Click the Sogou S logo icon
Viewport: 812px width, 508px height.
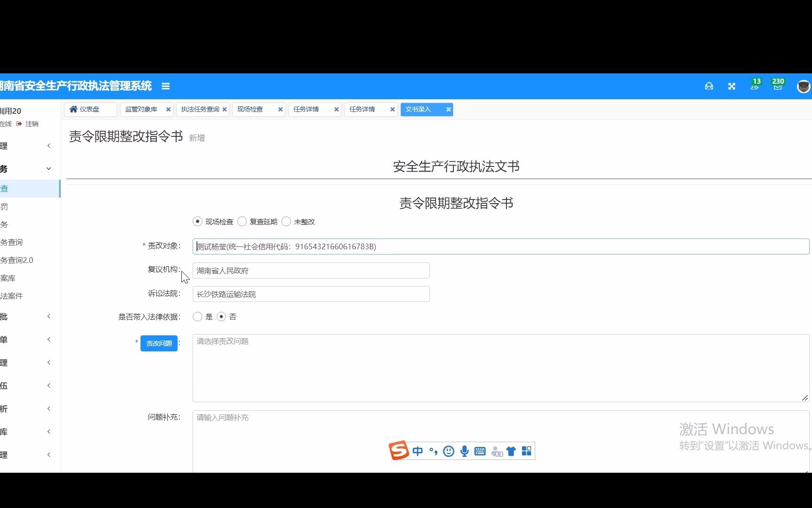[398, 451]
